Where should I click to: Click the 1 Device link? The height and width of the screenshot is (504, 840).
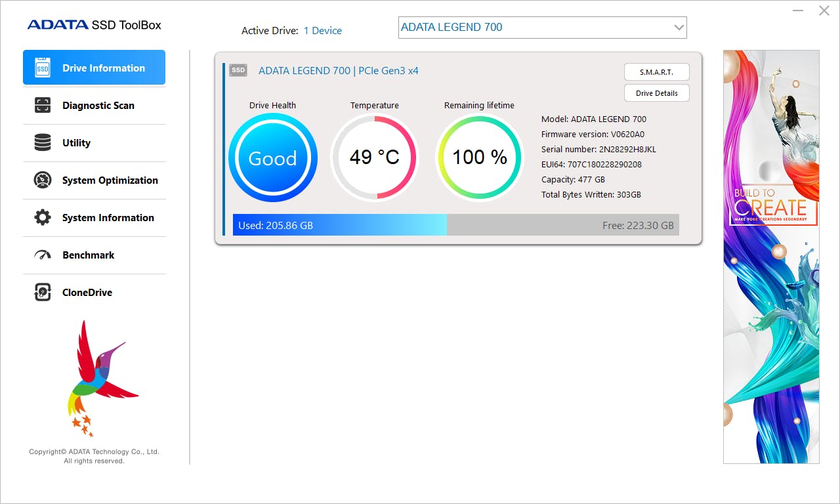pos(322,31)
